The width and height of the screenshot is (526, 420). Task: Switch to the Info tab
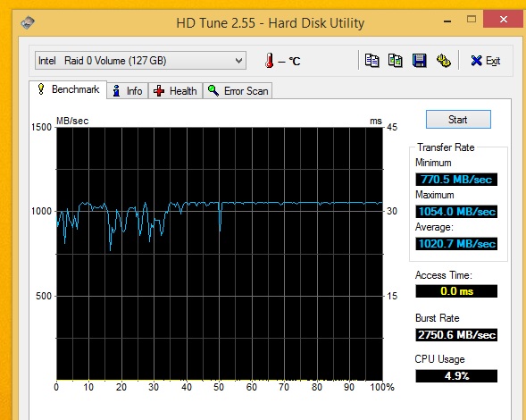click(x=128, y=91)
